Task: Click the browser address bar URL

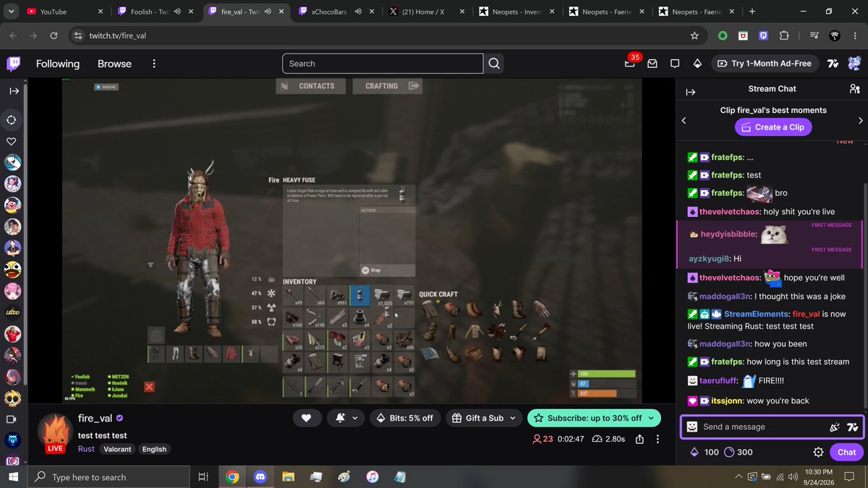Action: [x=117, y=35]
